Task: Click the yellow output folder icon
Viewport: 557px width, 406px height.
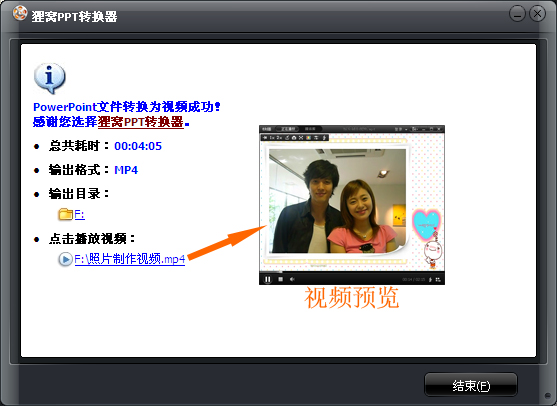Action: pyautogui.click(x=66, y=214)
